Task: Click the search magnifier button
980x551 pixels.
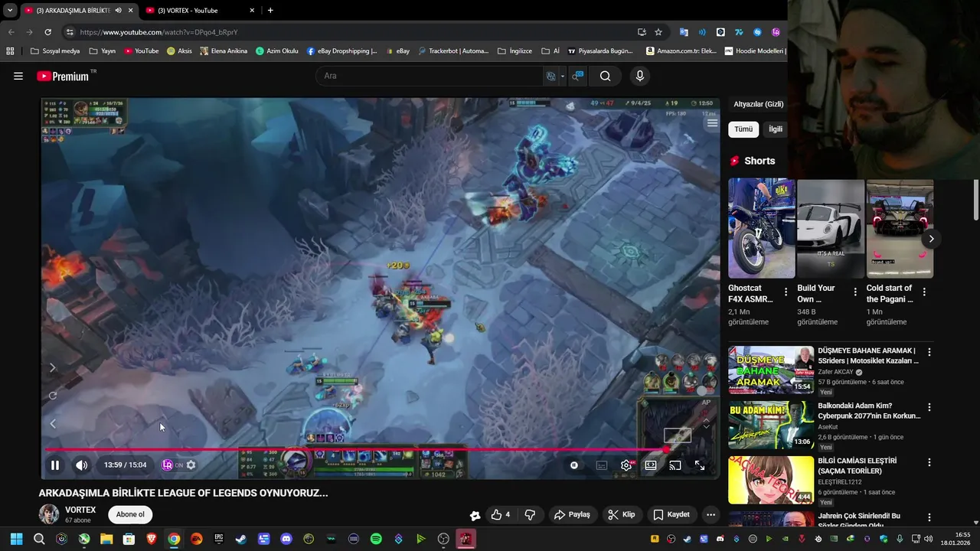Action: pos(605,76)
